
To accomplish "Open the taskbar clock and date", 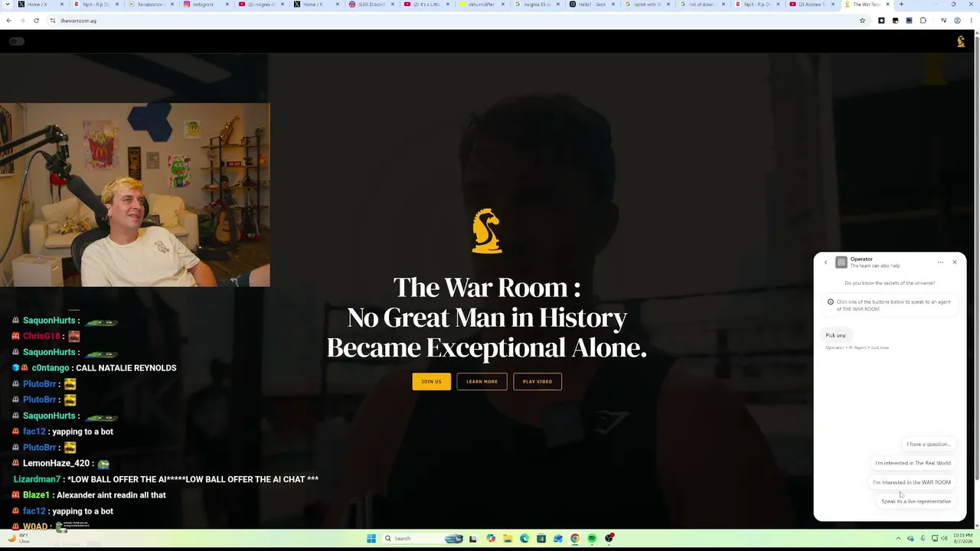I will point(963,539).
